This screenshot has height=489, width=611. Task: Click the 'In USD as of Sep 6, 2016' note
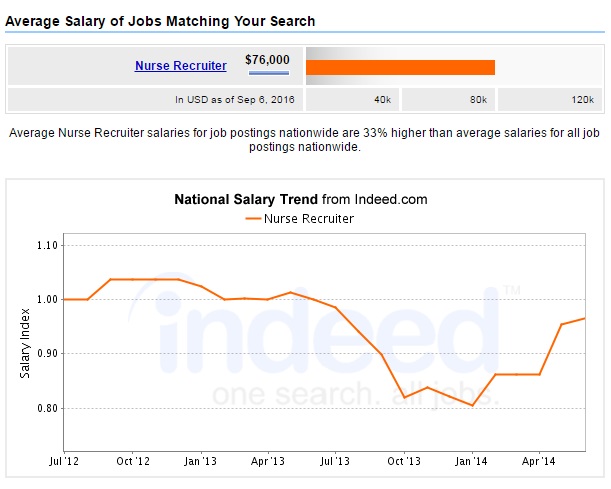click(x=235, y=100)
